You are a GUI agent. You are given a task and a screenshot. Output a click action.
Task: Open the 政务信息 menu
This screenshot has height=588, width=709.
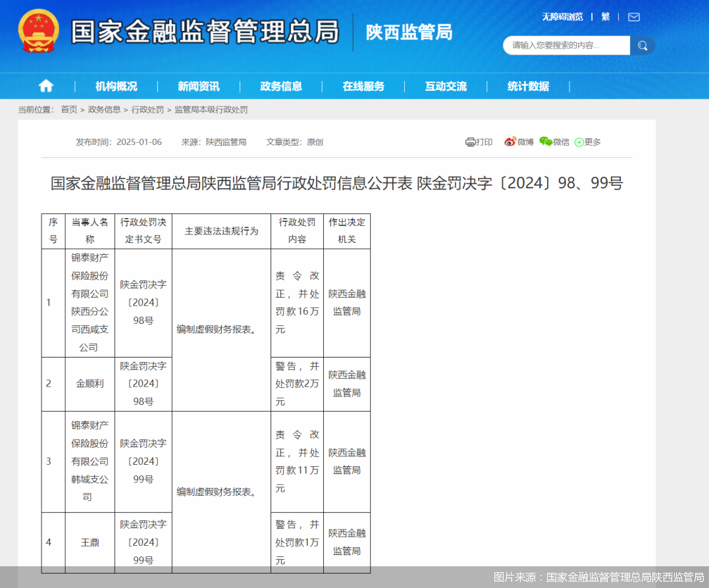point(281,86)
